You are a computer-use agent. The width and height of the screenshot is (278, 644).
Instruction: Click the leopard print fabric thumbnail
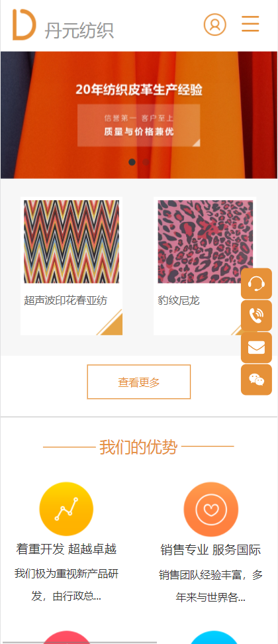click(205, 241)
